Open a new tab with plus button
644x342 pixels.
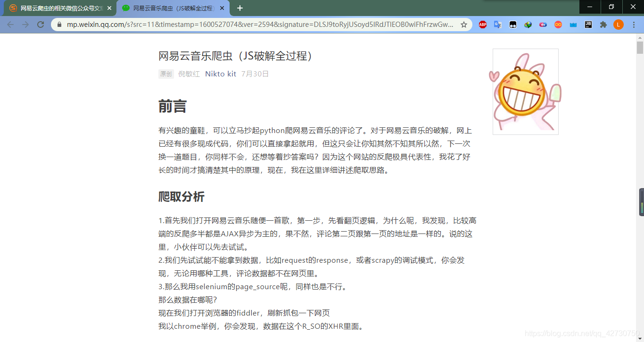pos(240,8)
